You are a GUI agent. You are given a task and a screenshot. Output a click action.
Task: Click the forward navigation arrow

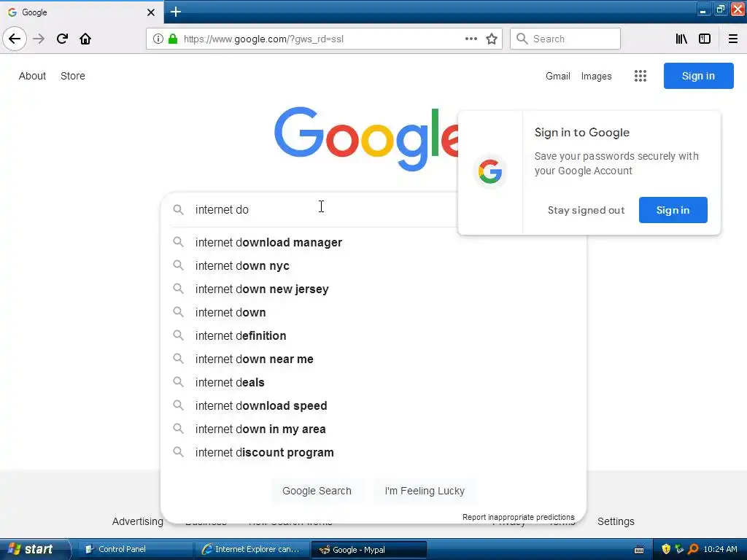[39, 39]
